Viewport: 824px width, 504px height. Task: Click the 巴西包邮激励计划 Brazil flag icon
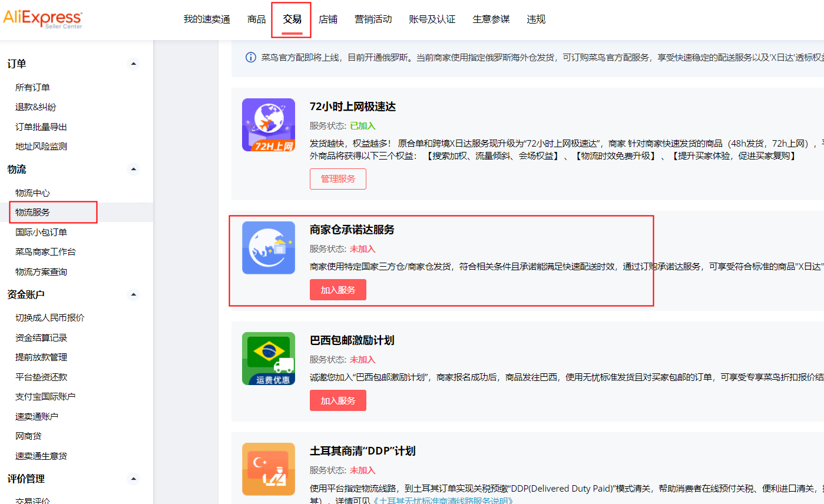(269, 359)
